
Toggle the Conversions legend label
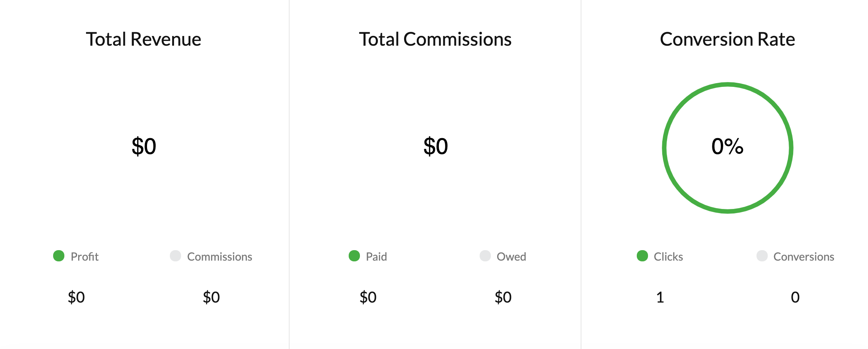(804, 257)
